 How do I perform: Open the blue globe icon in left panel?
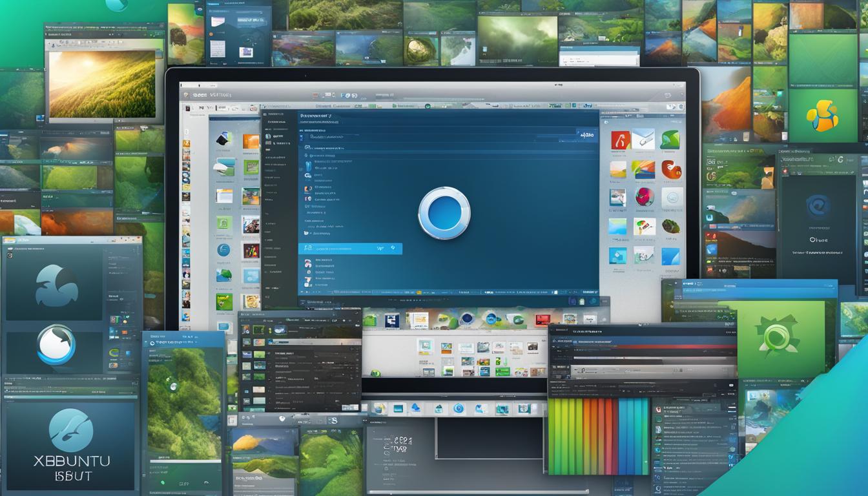[223, 250]
